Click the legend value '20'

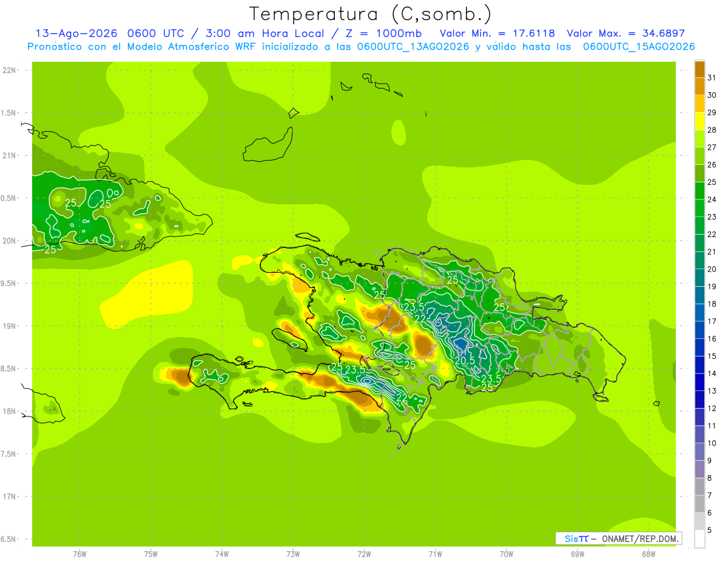click(712, 269)
